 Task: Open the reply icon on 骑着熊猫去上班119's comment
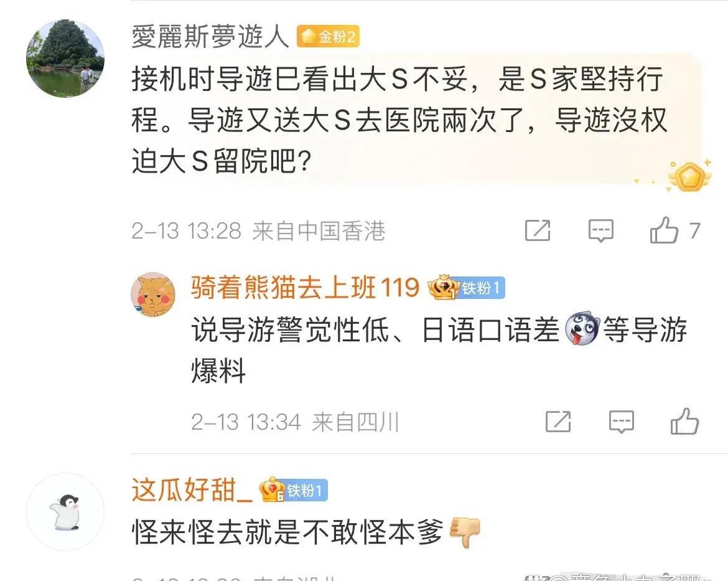pyautogui.click(x=621, y=422)
